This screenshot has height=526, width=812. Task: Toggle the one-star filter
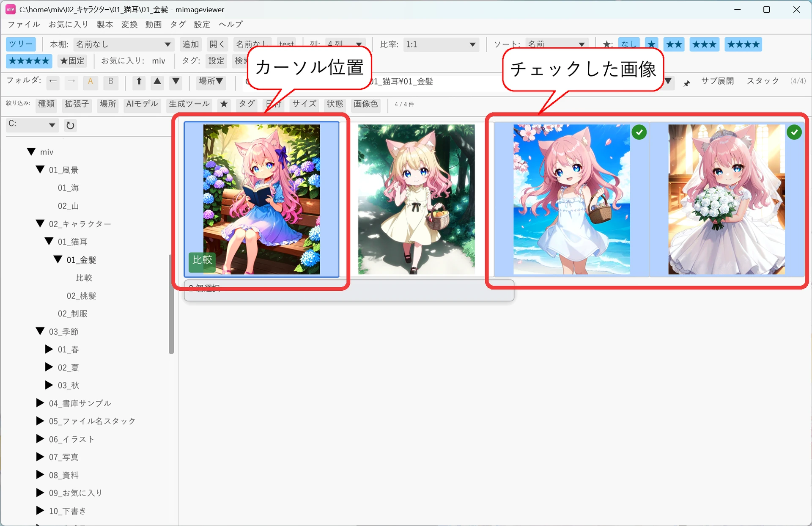[651, 44]
